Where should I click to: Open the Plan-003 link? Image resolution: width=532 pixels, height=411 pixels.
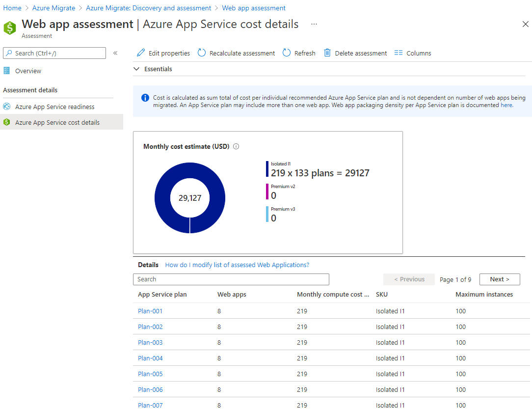pyautogui.click(x=150, y=342)
